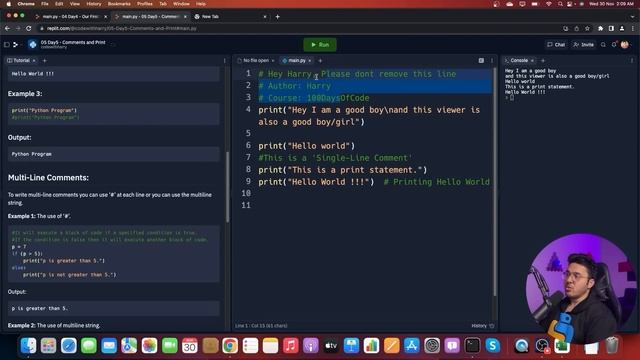Add a new tab beside Console
This screenshot has height=360, width=640.
click(543, 60)
